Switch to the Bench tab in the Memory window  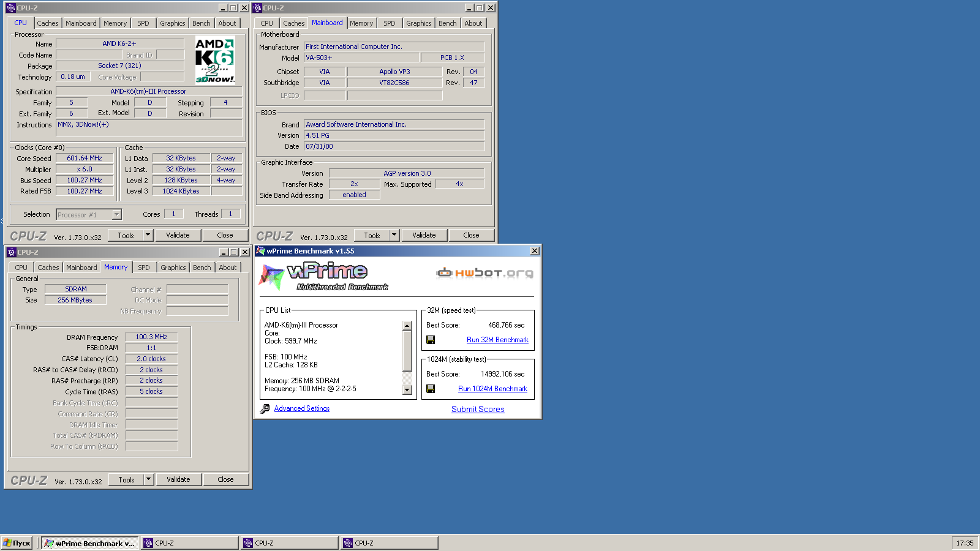[202, 268]
